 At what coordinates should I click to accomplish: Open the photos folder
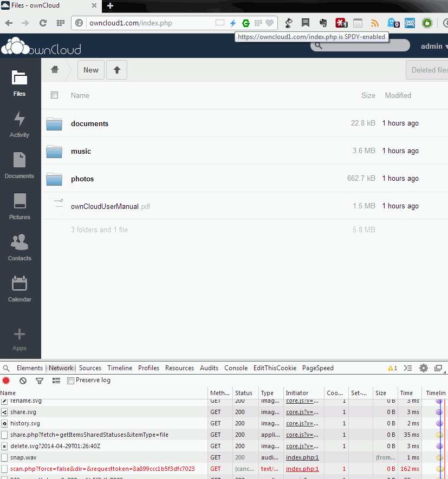[82, 179]
